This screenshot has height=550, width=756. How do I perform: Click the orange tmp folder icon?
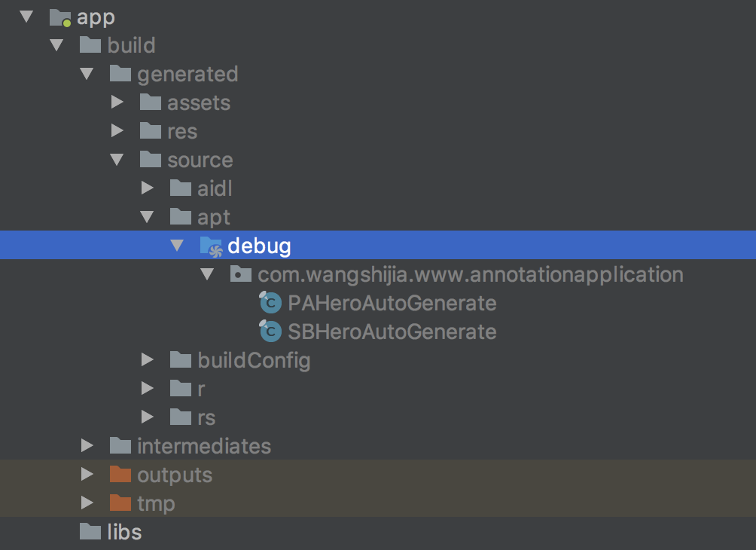tap(120, 503)
